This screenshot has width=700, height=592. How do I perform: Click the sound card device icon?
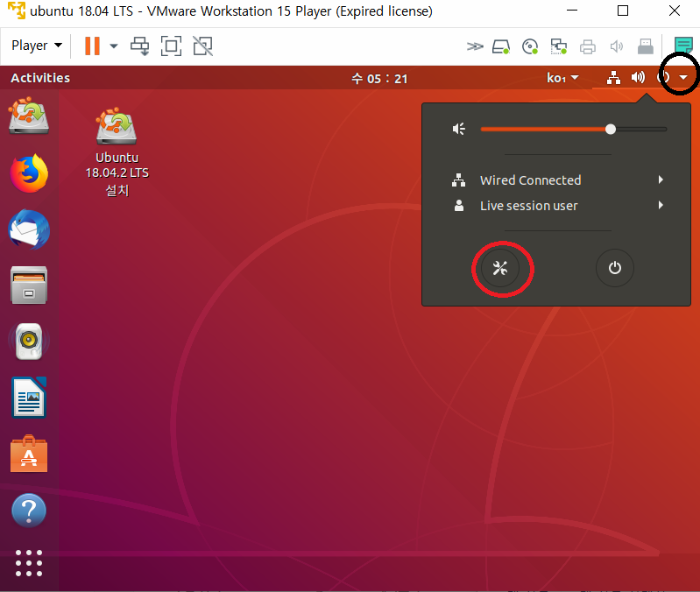[x=617, y=46]
